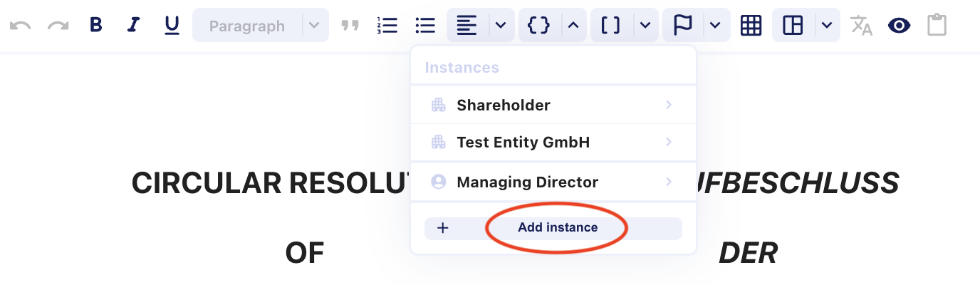The width and height of the screenshot is (980, 285).
Task: Create a numbered list
Action: [x=387, y=26]
